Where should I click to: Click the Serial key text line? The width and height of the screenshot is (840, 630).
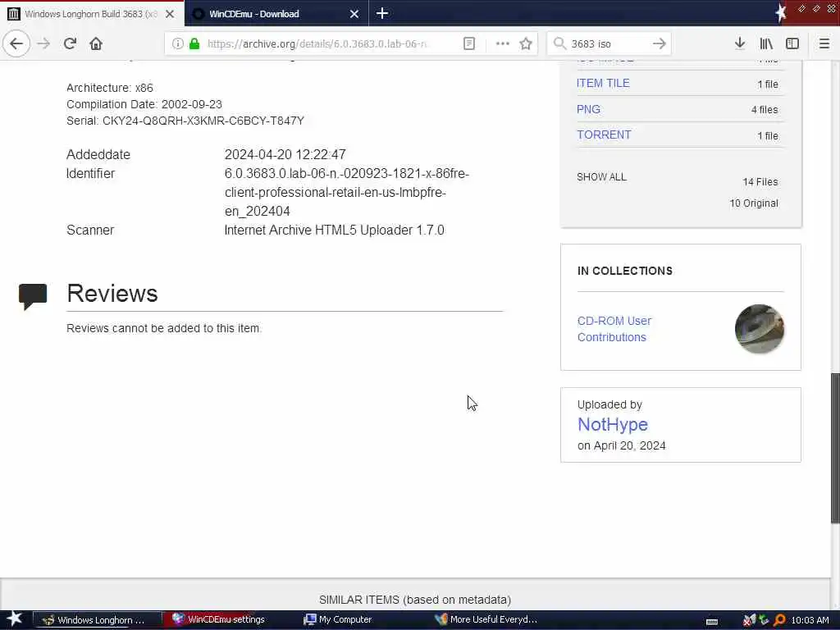click(x=185, y=121)
